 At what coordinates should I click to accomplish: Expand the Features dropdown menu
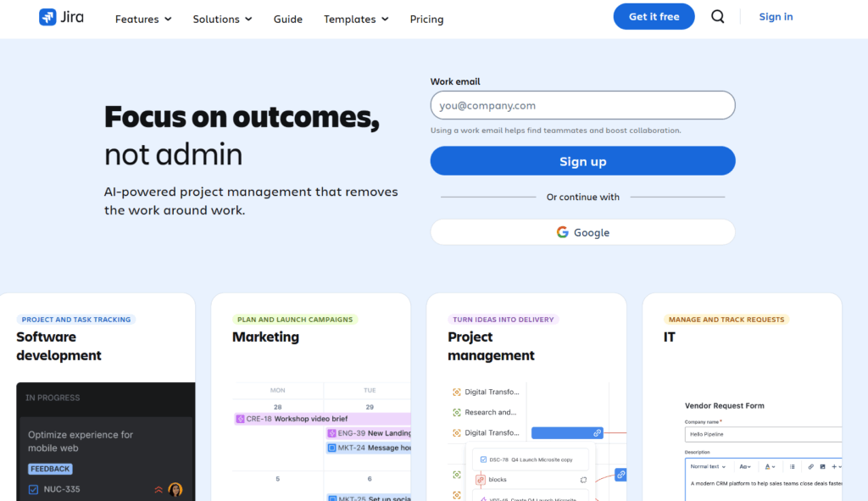click(x=143, y=19)
